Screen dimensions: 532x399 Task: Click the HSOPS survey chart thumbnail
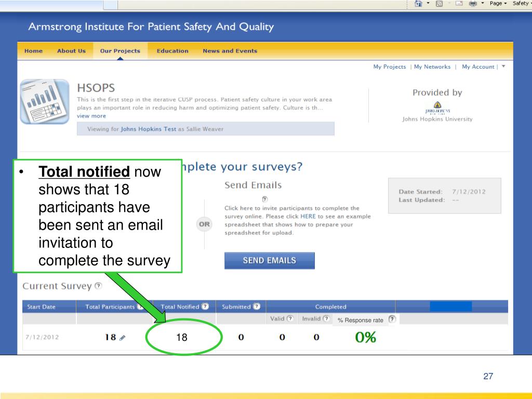45,101
